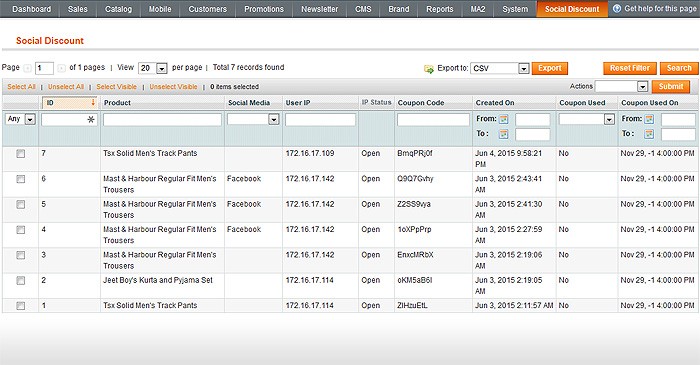This screenshot has height=365, width=700.
Task: Click the Export button
Action: 550,68
